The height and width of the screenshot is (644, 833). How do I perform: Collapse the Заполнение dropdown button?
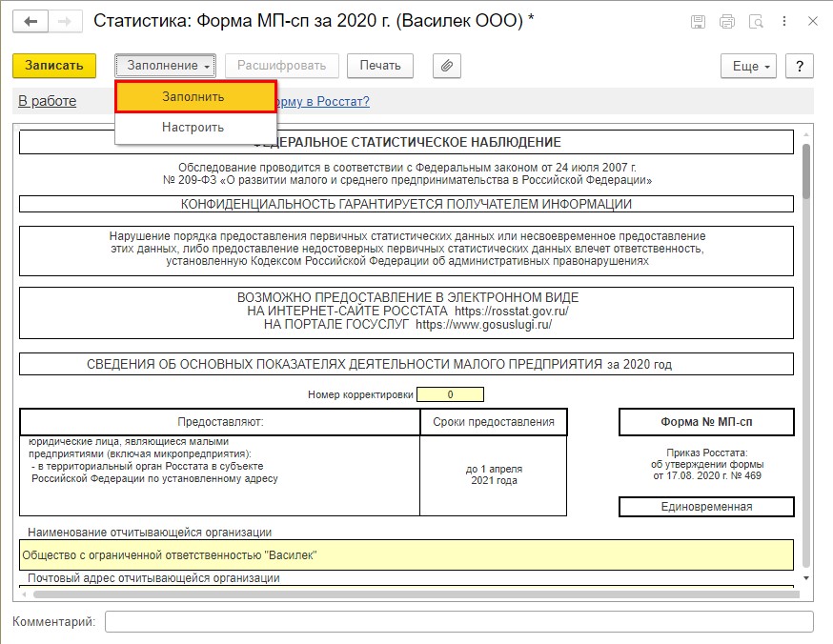tap(165, 66)
